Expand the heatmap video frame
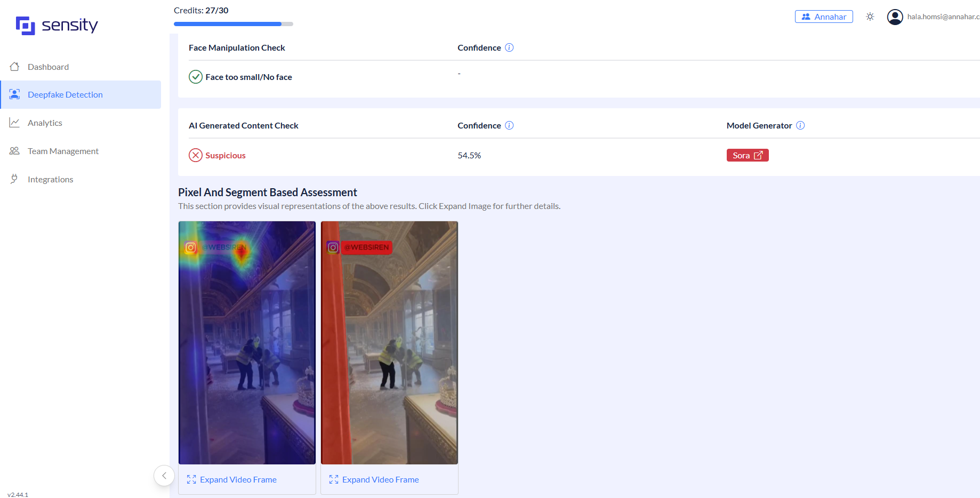 [x=232, y=480]
